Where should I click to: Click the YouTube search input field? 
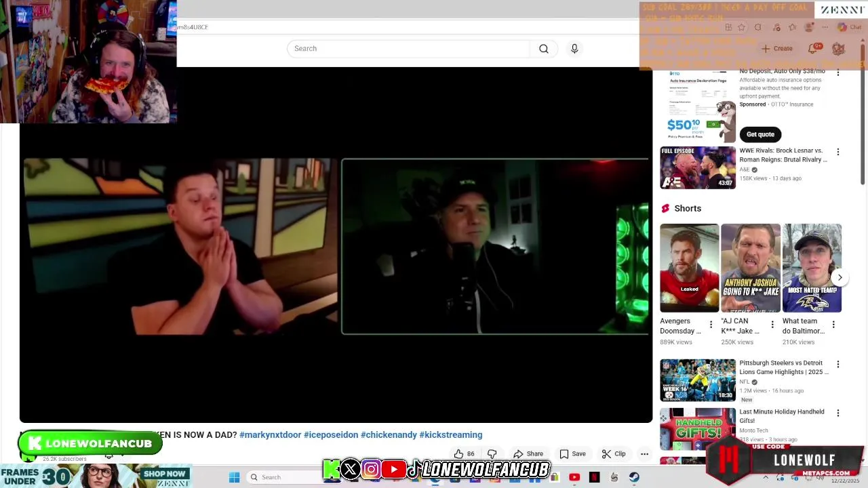coord(408,49)
